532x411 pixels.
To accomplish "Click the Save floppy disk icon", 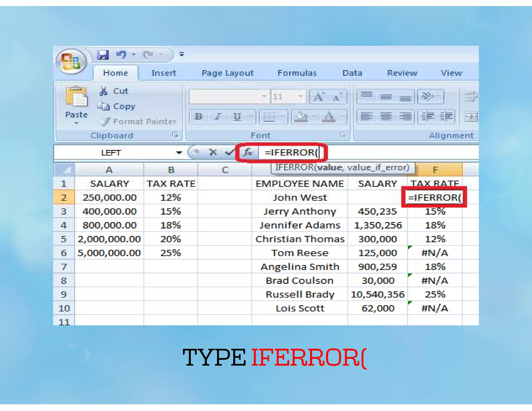I will coord(103,55).
